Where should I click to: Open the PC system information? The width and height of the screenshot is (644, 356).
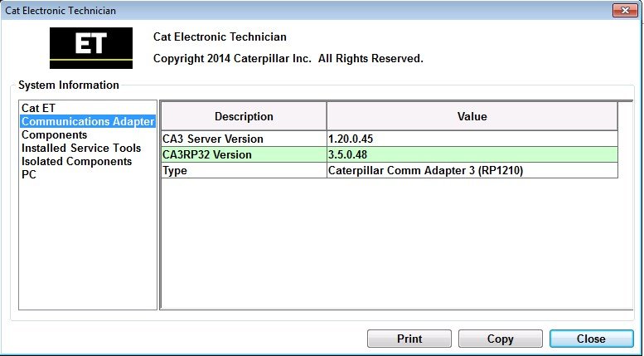[x=29, y=174]
